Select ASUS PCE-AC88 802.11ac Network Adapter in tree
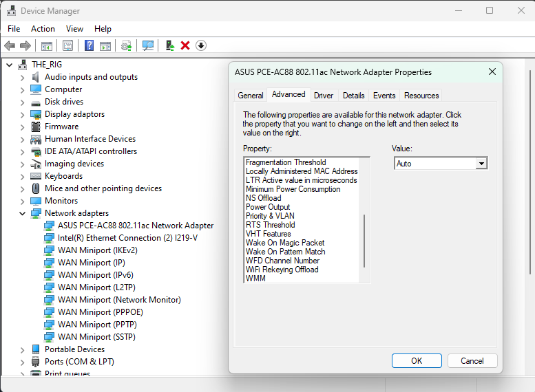Viewport: 535px width, 392px height. 136,226
